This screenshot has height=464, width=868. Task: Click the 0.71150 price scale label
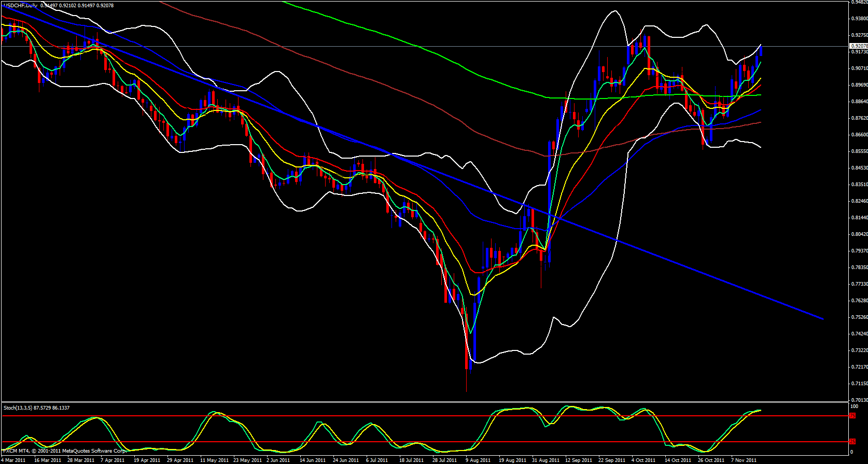pos(859,384)
